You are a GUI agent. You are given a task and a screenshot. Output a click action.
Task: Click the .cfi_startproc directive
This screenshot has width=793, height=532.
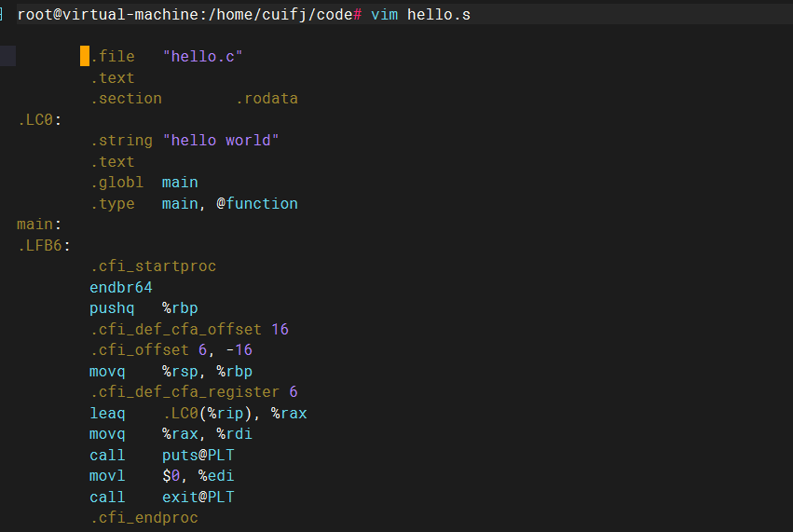pos(153,266)
